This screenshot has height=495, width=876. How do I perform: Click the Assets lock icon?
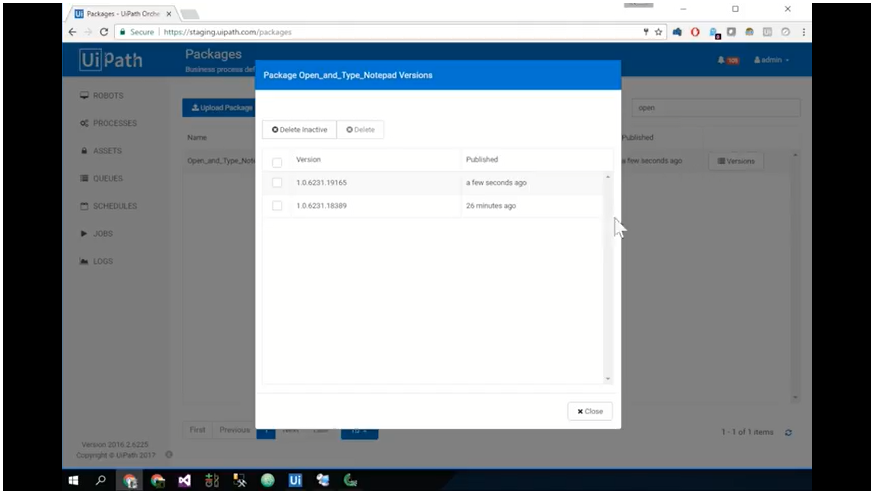tap(84, 151)
